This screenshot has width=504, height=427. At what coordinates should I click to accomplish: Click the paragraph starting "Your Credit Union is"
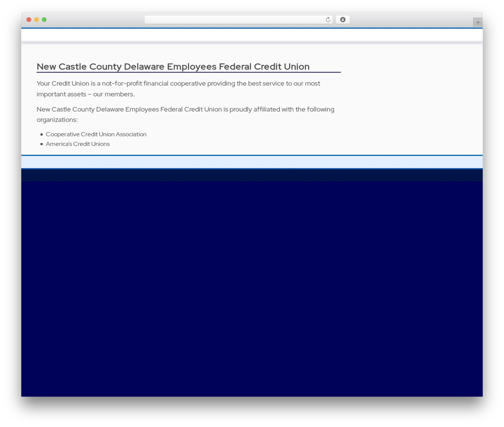pos(178,89)
